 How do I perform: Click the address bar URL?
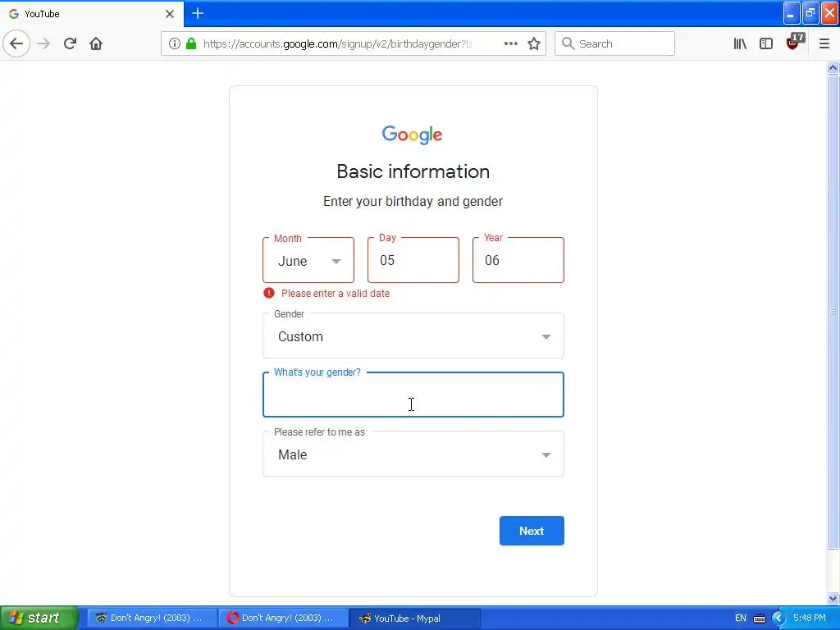point(337,44)
